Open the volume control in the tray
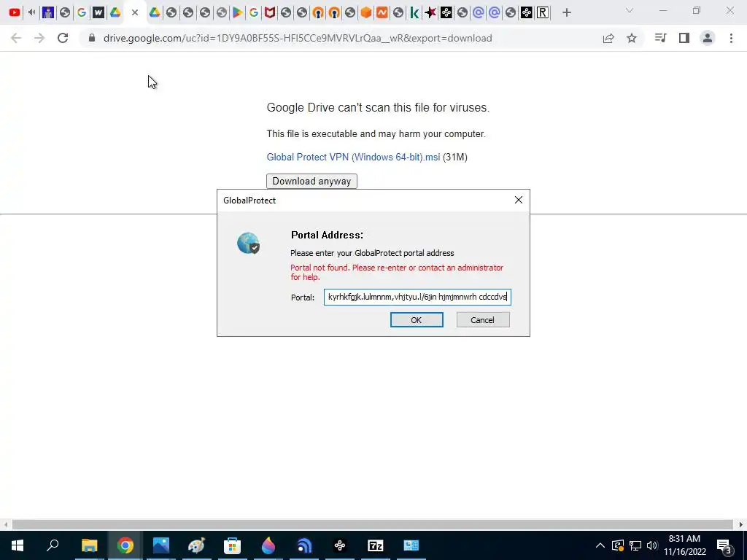 (652, 545)
